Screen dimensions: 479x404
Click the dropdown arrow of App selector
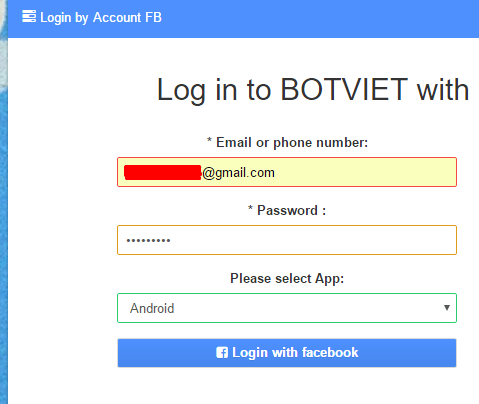pyautogui.click(x=447, y=308)
